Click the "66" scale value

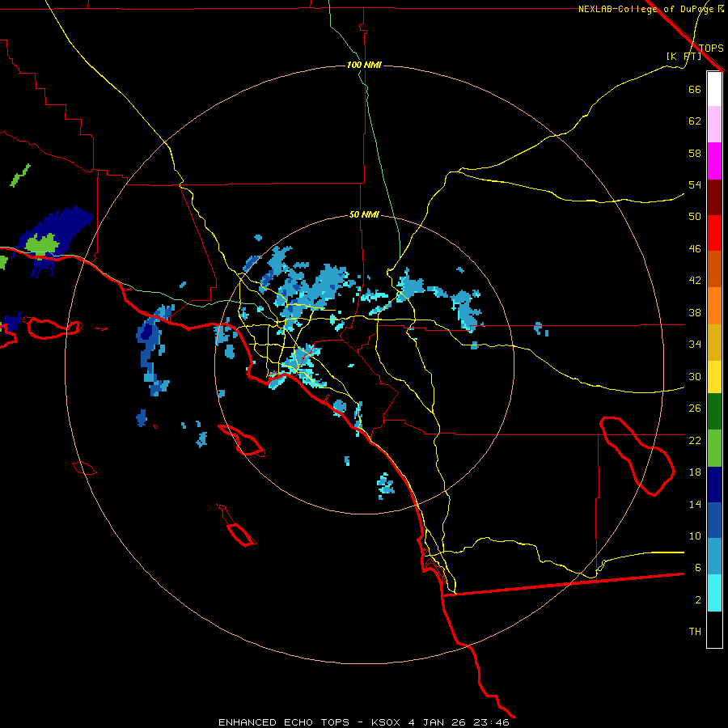pos(695,89)
